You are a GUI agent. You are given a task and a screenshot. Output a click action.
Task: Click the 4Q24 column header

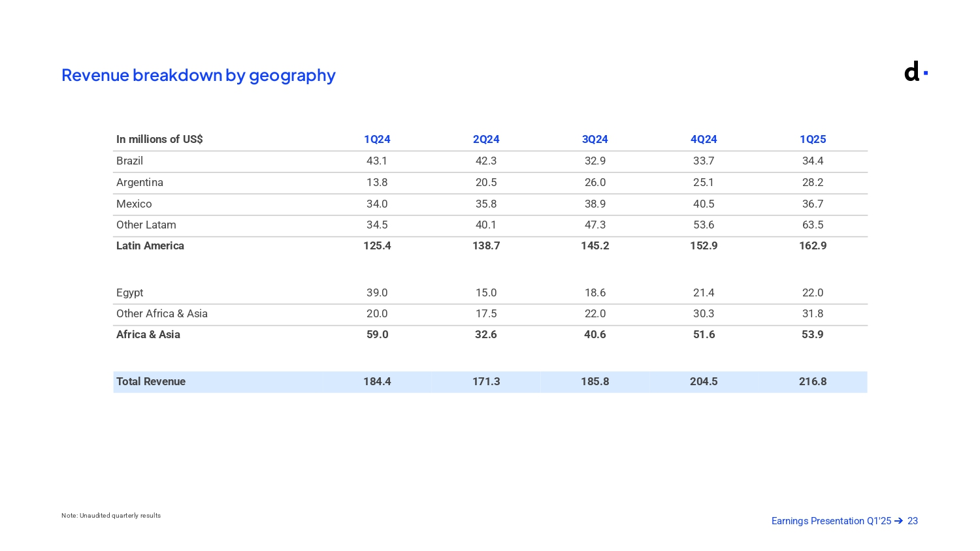[704, 139]
